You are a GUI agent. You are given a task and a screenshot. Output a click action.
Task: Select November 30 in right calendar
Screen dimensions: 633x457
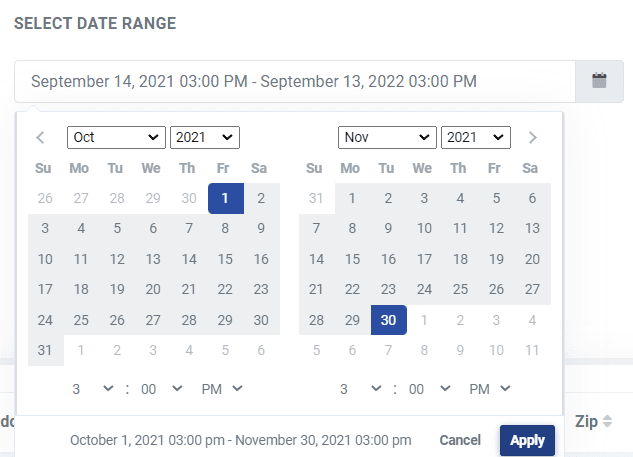(x=388, y=320)
